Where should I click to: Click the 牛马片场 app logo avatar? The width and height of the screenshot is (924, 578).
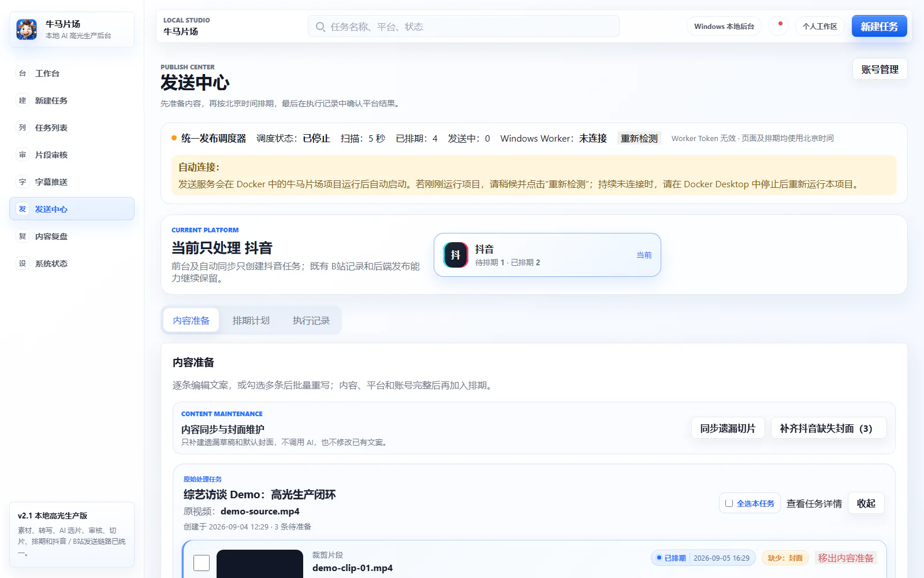27,29
